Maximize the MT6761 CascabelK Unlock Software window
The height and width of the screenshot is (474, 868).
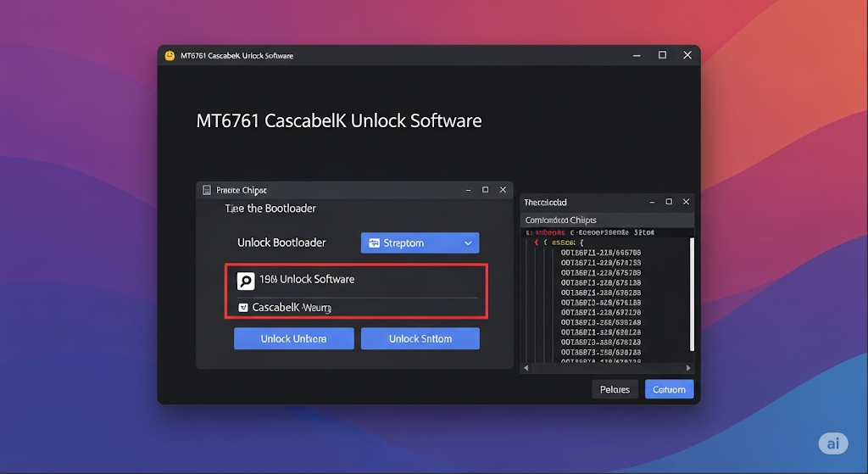pos(662,55)
